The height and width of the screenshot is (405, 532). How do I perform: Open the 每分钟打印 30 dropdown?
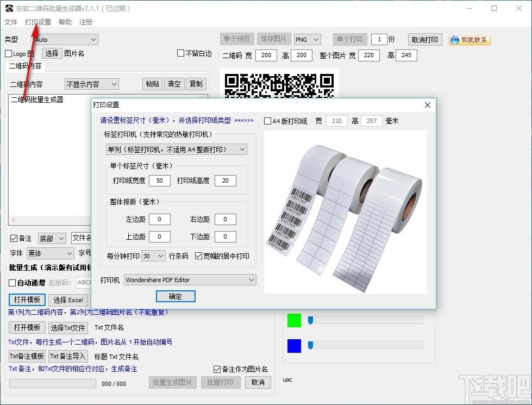coord(153,256)
